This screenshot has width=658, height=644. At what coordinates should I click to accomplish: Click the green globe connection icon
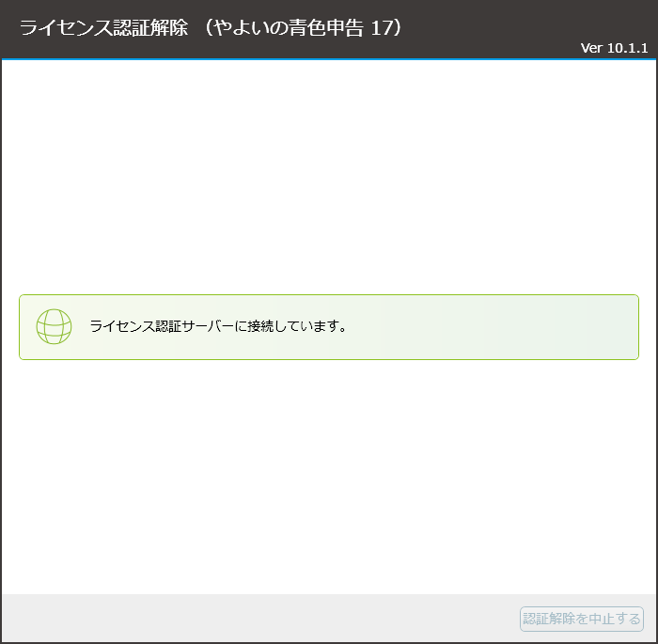click(55, 326)
